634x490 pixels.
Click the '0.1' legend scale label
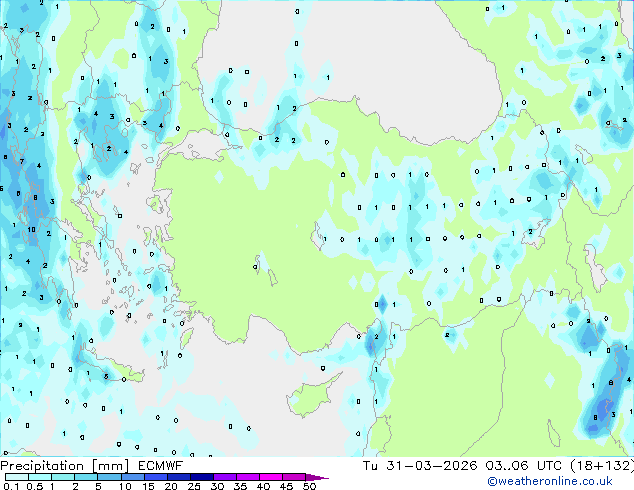click(11, 486)
